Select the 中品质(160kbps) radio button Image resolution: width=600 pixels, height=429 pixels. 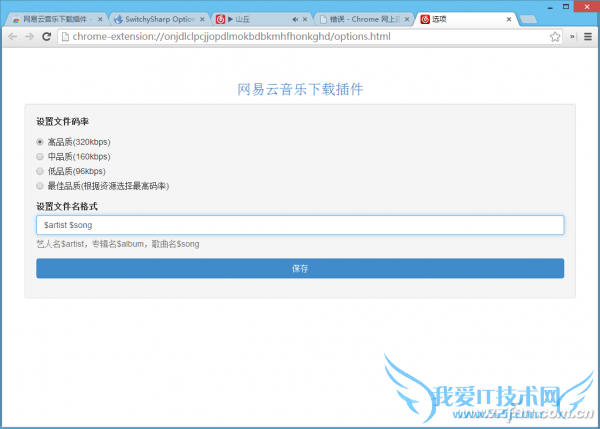click(40, 157)
